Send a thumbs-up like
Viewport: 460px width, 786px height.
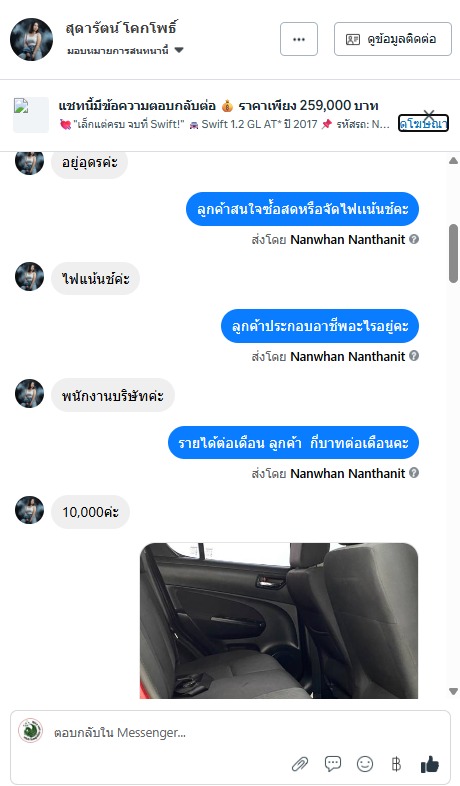click(x=429, y=764)
